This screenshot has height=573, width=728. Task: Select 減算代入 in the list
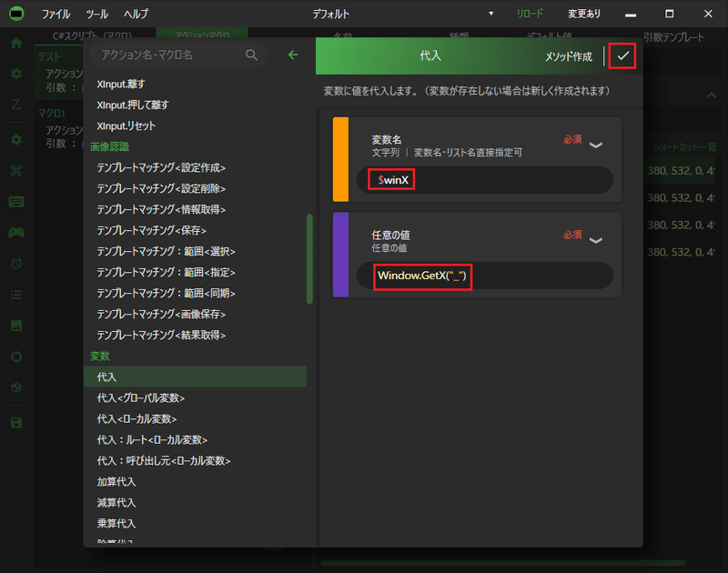pyautogui.click(x=195, y=502)
